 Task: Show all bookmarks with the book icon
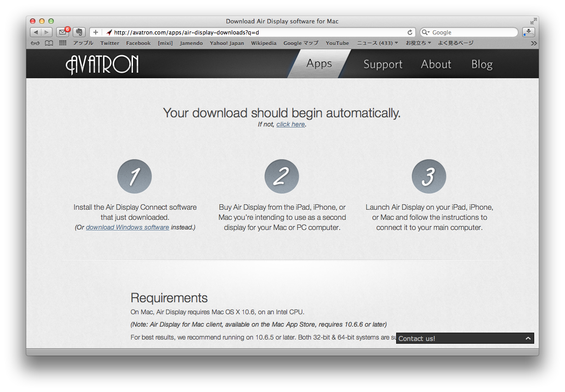click(49, 43)
